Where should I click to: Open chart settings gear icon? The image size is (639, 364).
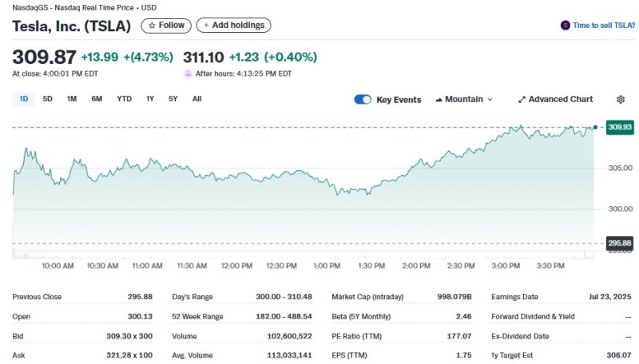621,100
